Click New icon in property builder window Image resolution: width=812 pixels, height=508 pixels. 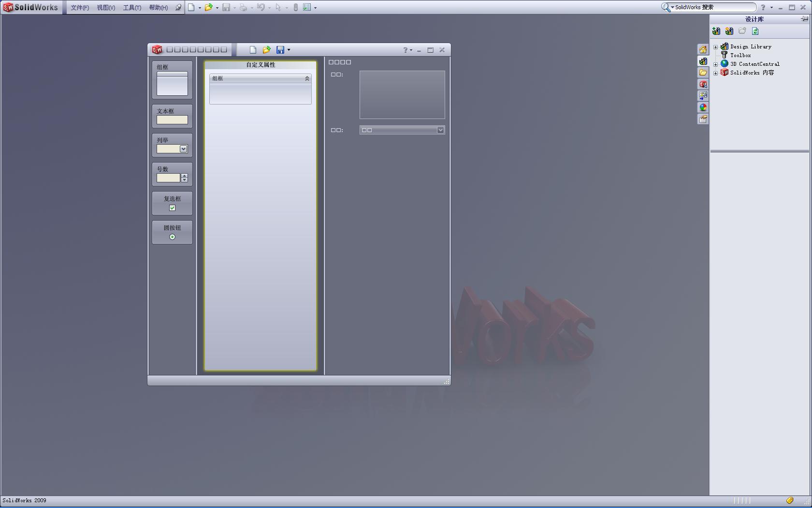point(253,50)
